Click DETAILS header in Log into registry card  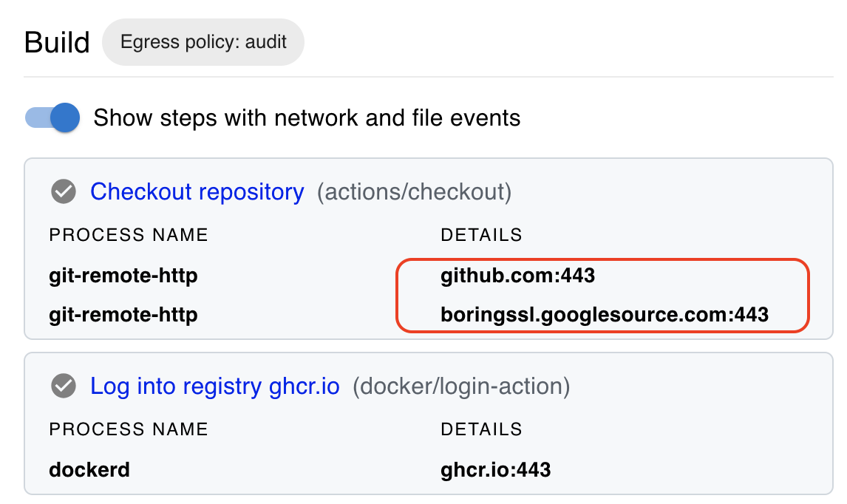(x=481, y=429)
